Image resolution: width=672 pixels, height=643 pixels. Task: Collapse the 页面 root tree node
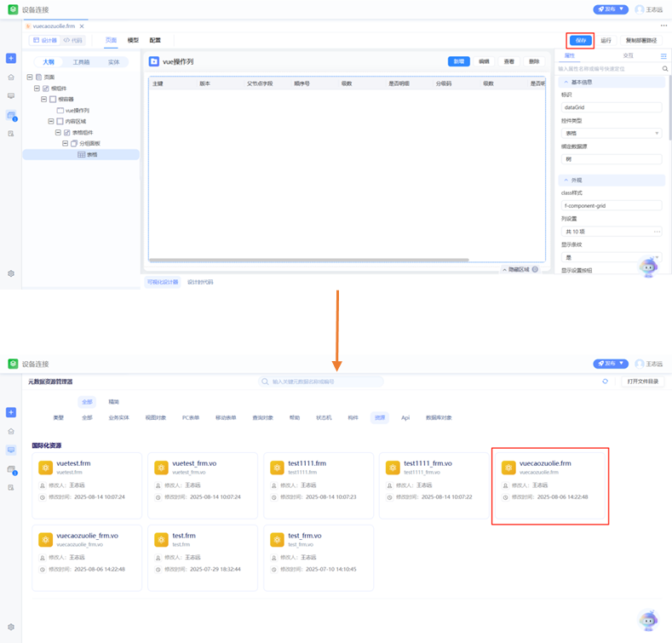(x=30, y=78)
